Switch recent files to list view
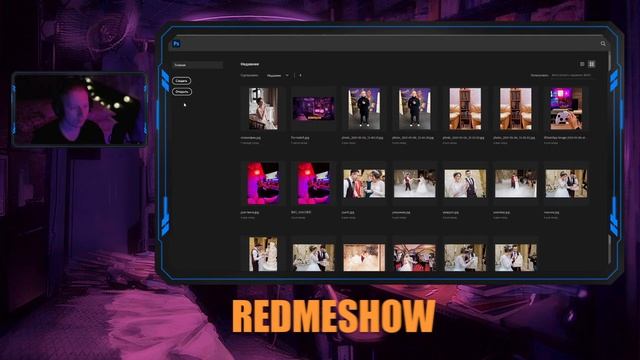 pyautogui.click(x=582, y=64)
